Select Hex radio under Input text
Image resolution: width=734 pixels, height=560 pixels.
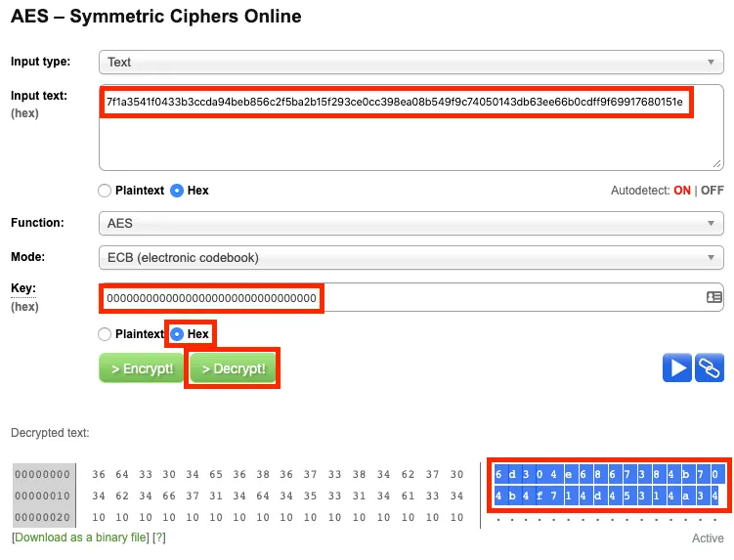tap(177, 191)
